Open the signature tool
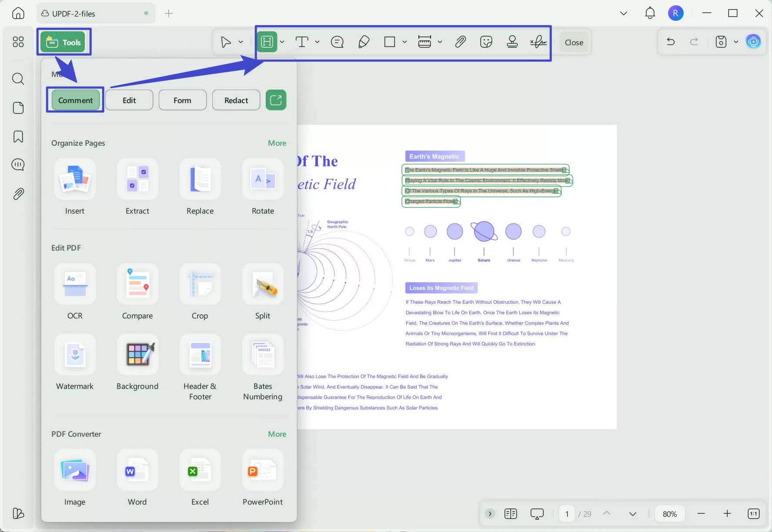 coord(538,42)
